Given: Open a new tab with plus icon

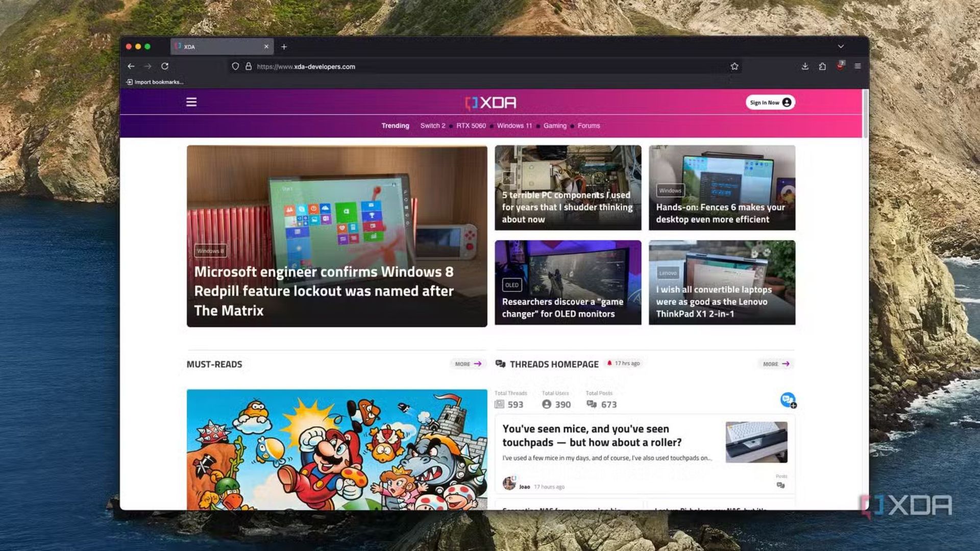Looking at the screenshot, I should coord(284,47).
